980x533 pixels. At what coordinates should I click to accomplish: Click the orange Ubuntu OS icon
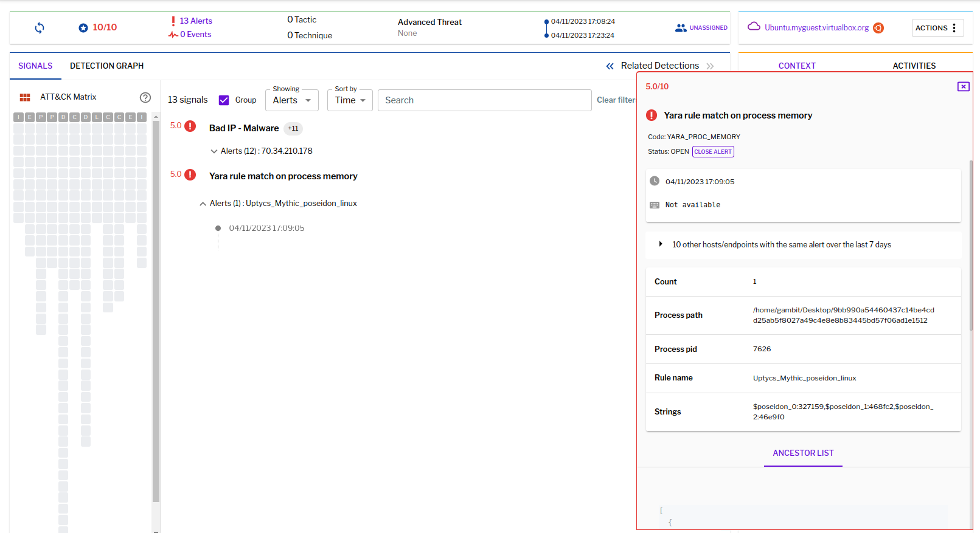pyautogui.click(x=878, y=28)
